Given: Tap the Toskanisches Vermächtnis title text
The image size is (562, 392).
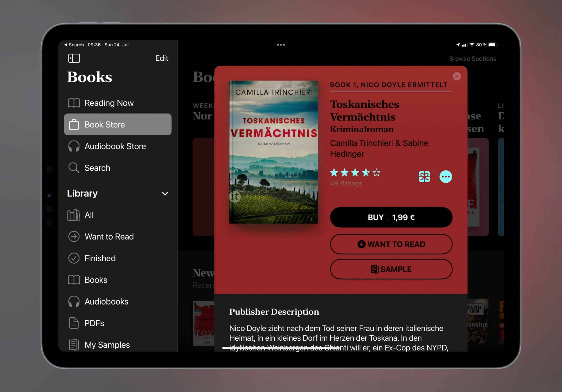Looking at the screenshot, I should 364,111.
